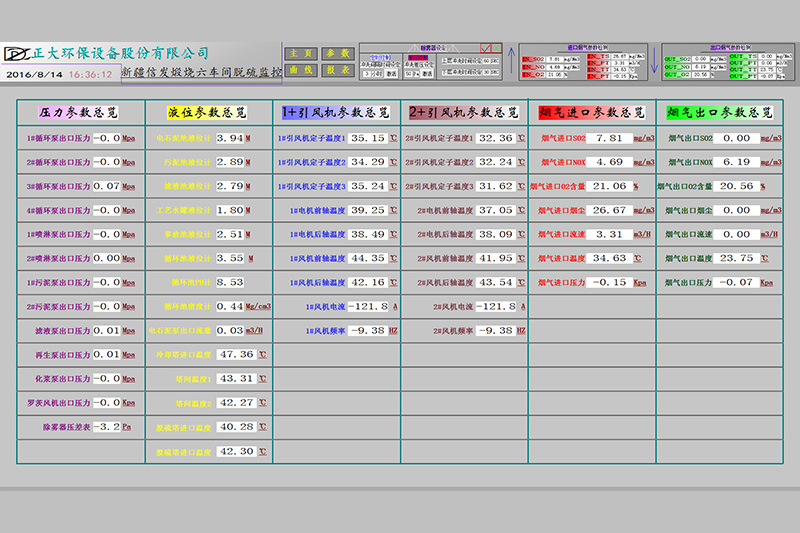Click the 烟气出口参数总览 column header

[x=719, y=113]
